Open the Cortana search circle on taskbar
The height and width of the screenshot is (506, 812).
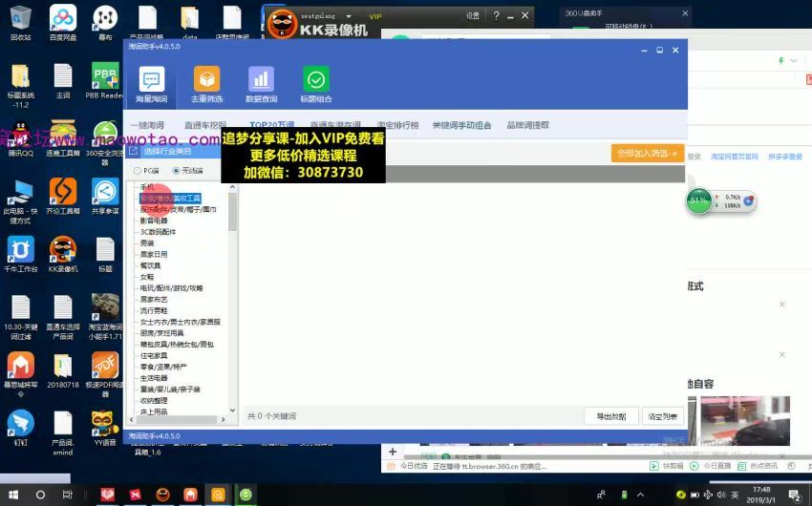(40, 495)
